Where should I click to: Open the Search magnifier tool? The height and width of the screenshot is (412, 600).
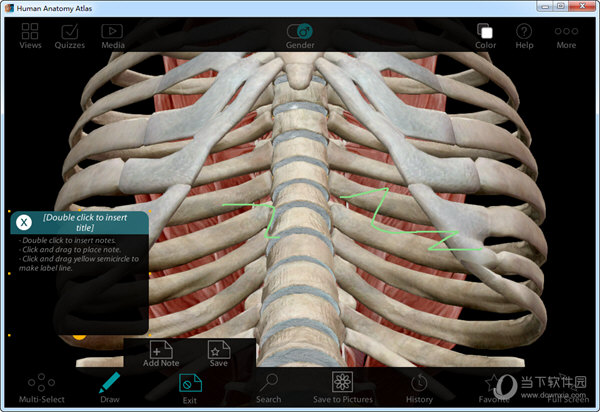tap(268, 386)
